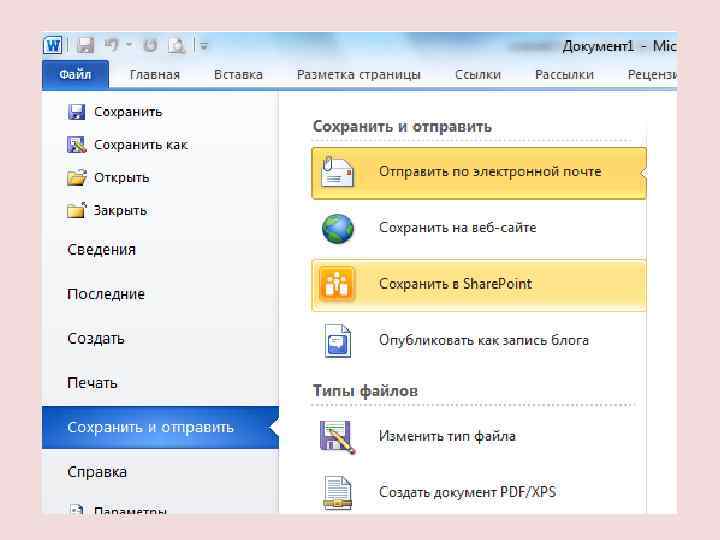Click the blog post document icon
Image resolution: width=720 pixels, height=540 pixels.
click(x=338, y=341)
